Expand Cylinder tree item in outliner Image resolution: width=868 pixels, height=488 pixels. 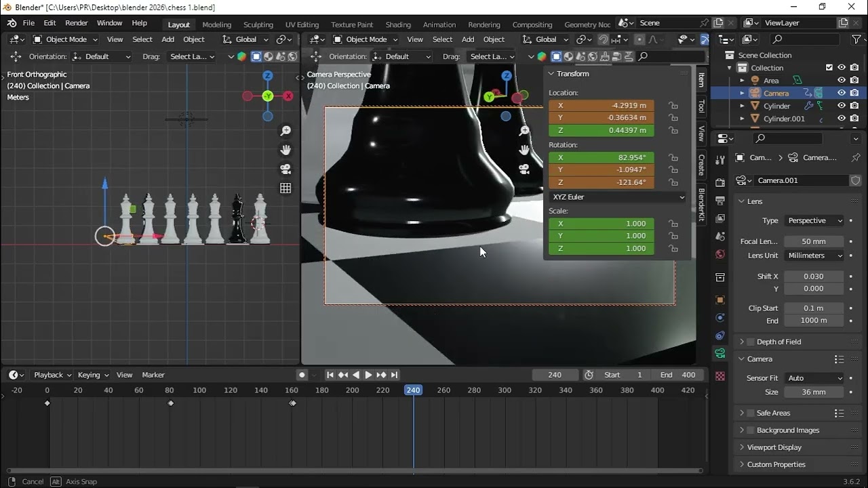click(x=743, y=106)
